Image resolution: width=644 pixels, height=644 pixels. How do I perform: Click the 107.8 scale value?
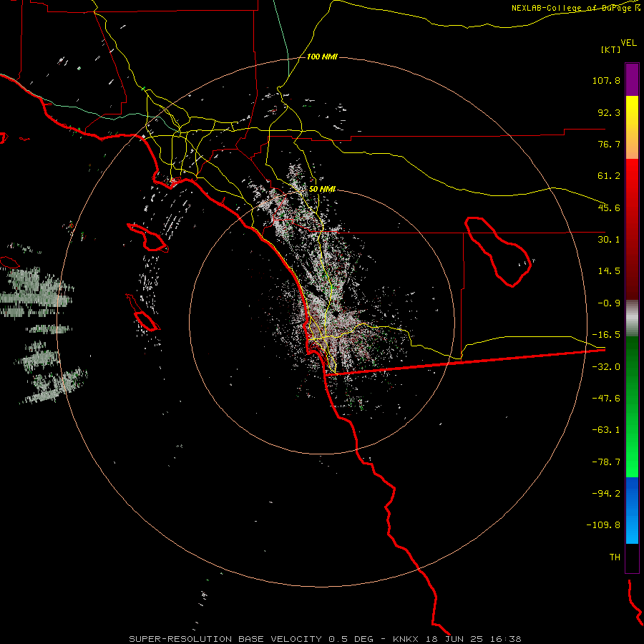[x=606, y=80]
